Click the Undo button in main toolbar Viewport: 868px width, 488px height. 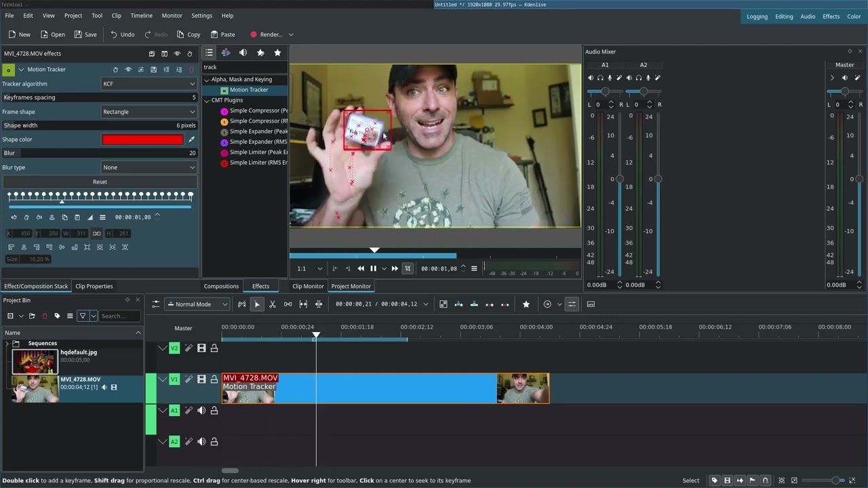point(122,35)
